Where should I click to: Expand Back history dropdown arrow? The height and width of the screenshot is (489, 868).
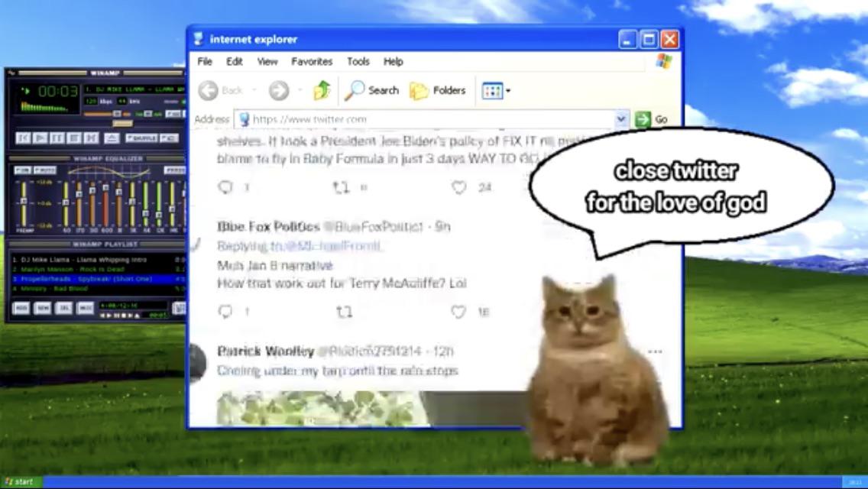(254, 90)
